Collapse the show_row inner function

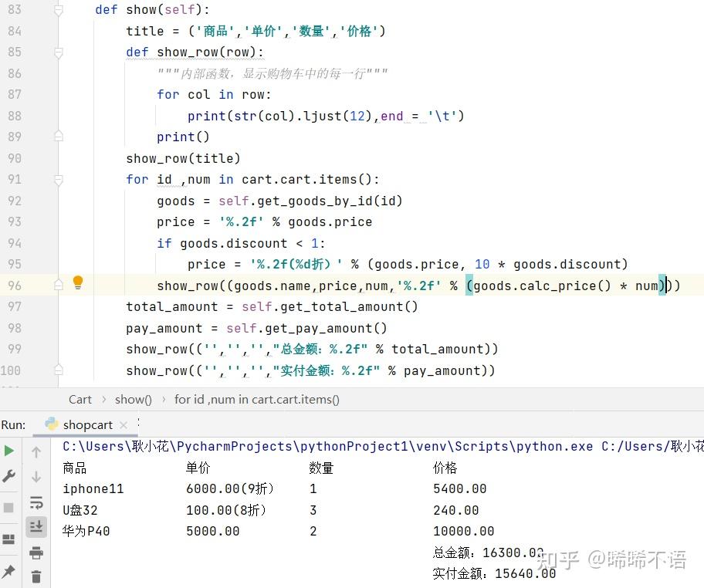[58, 52]
